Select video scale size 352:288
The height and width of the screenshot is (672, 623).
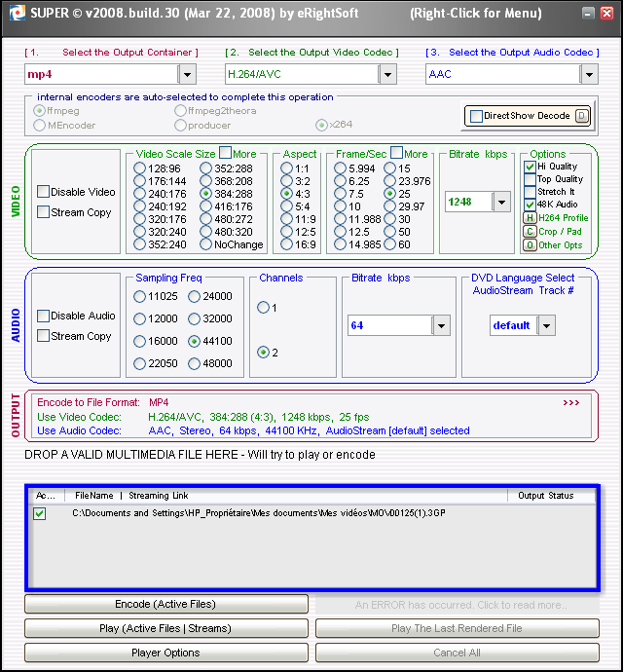205,168
